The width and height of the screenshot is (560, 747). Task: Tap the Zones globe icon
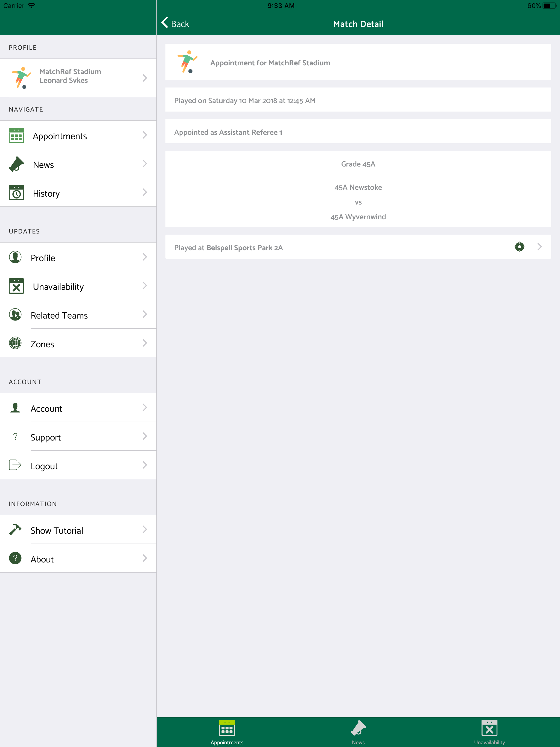(15, 343)
